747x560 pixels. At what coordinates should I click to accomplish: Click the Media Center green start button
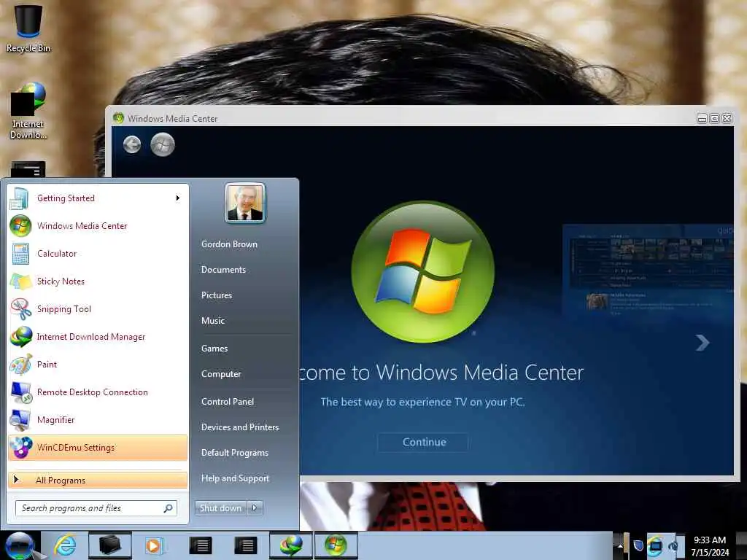[x=163, y=144]
